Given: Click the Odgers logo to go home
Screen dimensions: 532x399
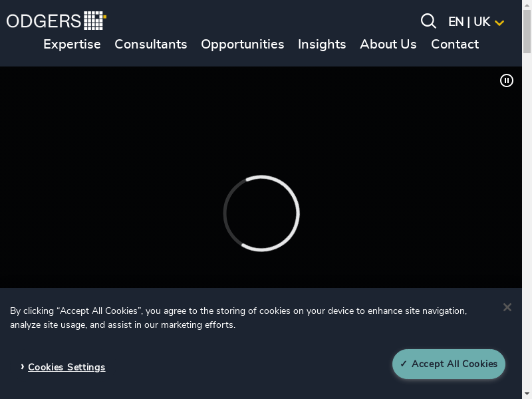Looking at the screenshot, I should (57, 21).
